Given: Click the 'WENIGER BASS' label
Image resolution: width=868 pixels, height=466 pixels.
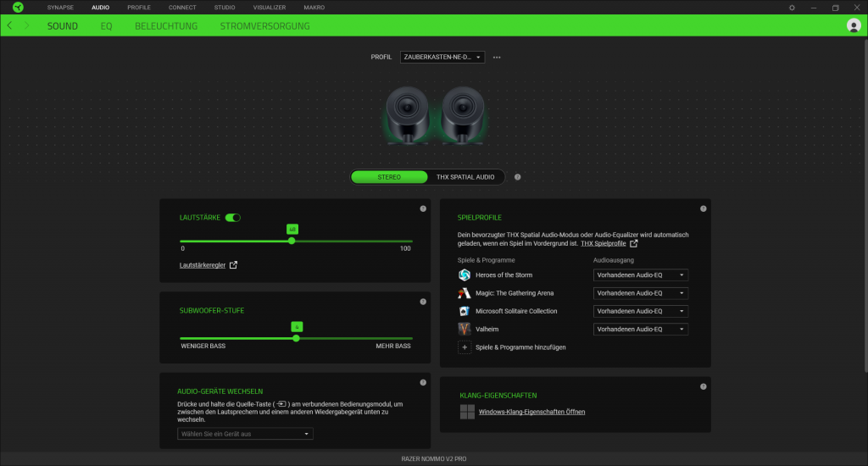Looking at the screenshot, I should click(203, 346).
